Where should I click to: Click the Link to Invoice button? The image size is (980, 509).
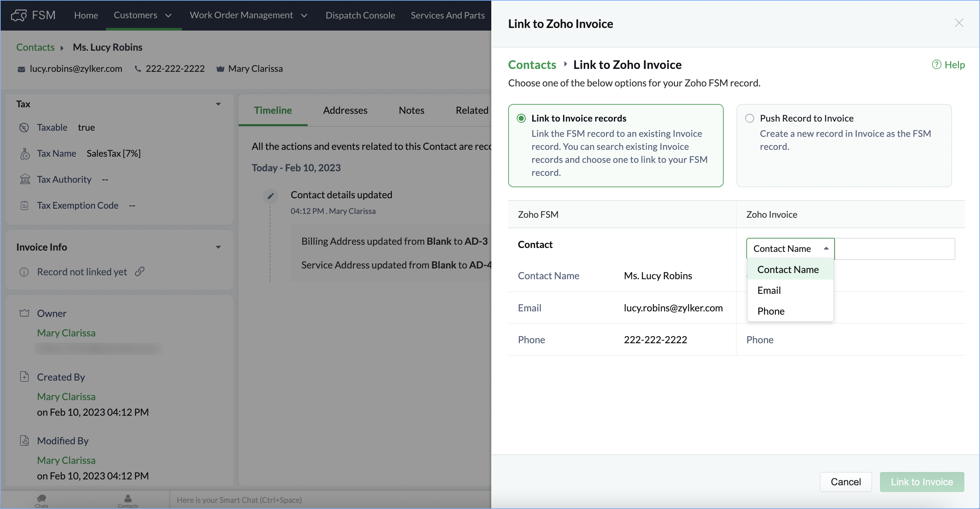(922, 482)
